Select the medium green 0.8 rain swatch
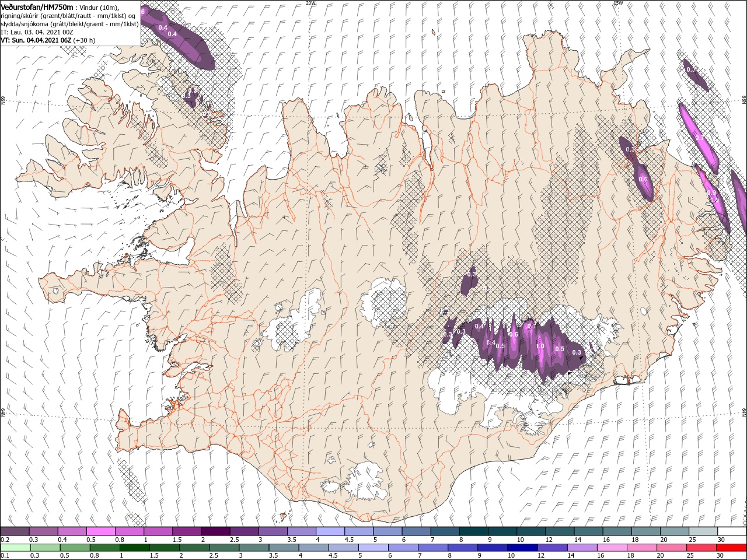Viewport: 747px width, 560px height. (104, 547)
